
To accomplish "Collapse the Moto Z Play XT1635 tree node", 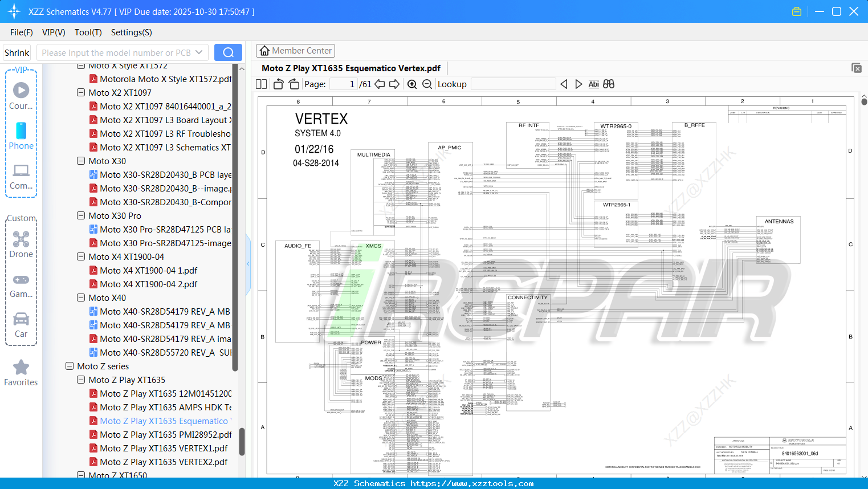I will pos(81,380).
